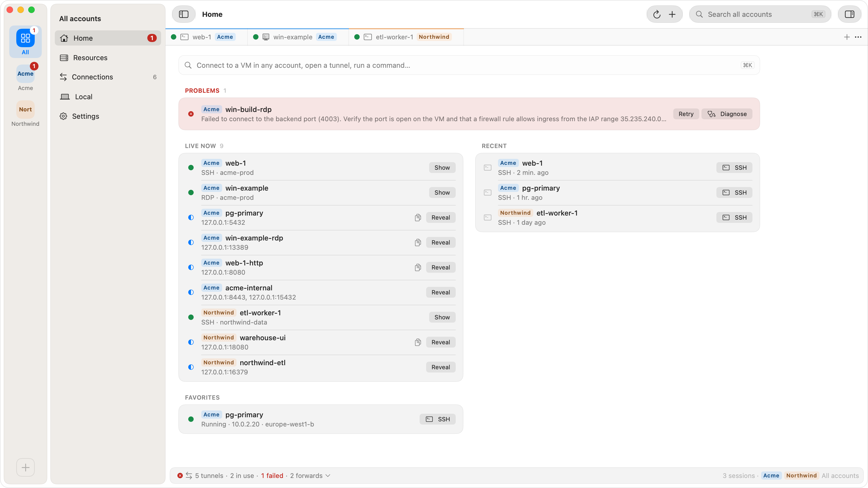
Task: Show the win-example RDP session
Action: tap(442, 193)
